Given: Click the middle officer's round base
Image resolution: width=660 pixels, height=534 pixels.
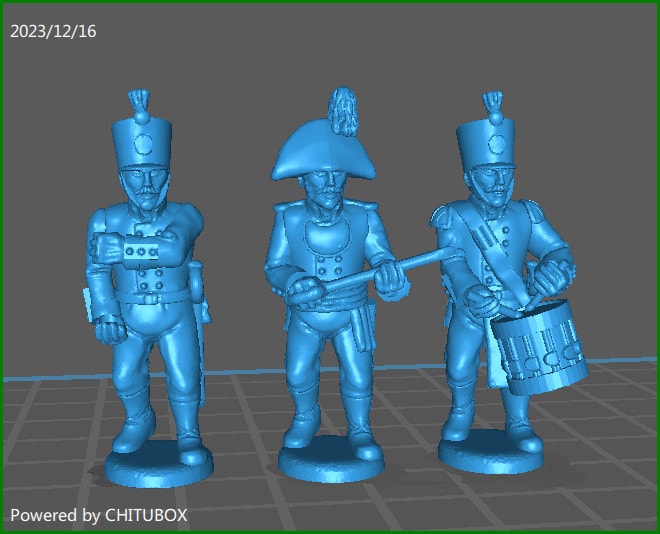Looking at the screenshot, I should pyautogui.click(x=330, y=461).
